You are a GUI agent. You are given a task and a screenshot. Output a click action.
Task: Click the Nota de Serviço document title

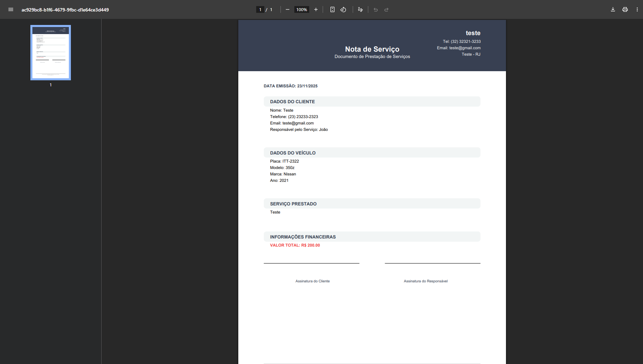point(372,49)
